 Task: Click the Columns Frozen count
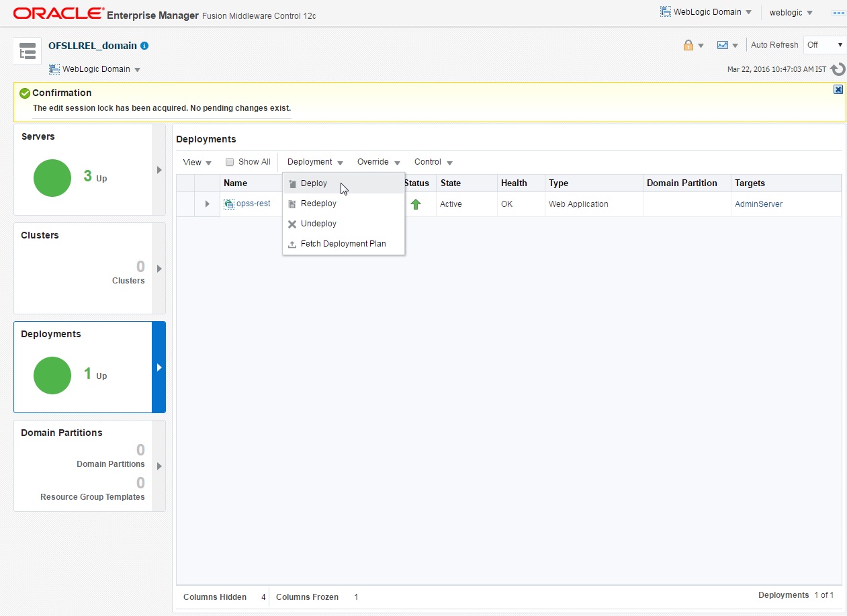356,597
